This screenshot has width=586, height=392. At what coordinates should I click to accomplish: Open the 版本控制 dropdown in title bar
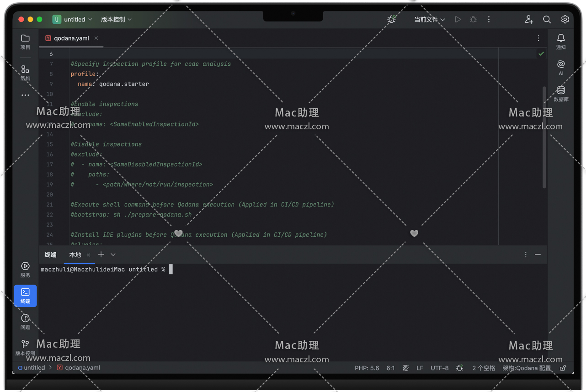(x=116, y=19)
